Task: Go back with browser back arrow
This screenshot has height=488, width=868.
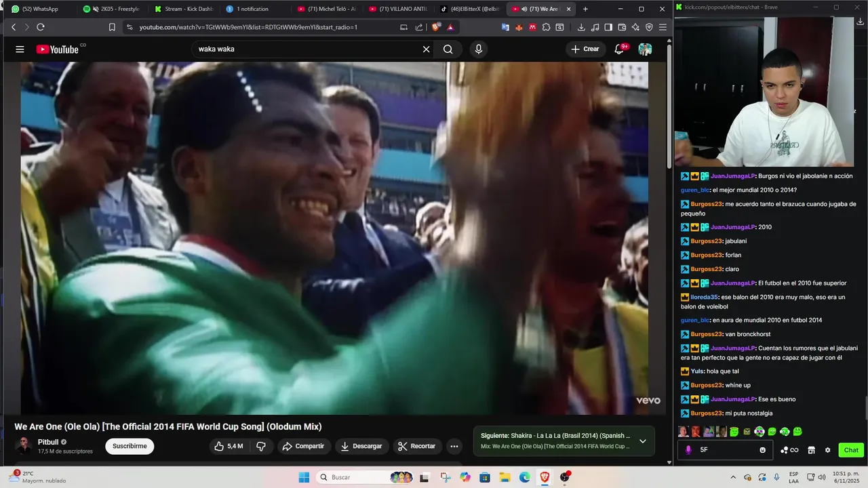Action: (x=14, y=27)
